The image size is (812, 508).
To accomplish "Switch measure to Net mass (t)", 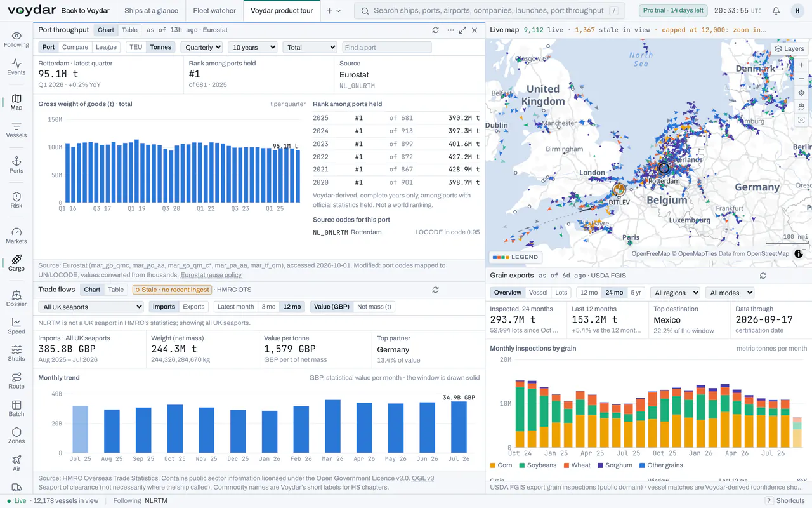I will [374, 307].
